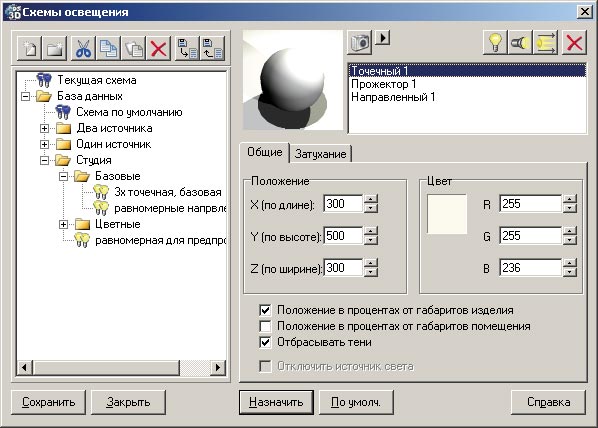Click the Y (по высоте) input field
The width and height of the screenshot is (598, 428).
point(343,236)
